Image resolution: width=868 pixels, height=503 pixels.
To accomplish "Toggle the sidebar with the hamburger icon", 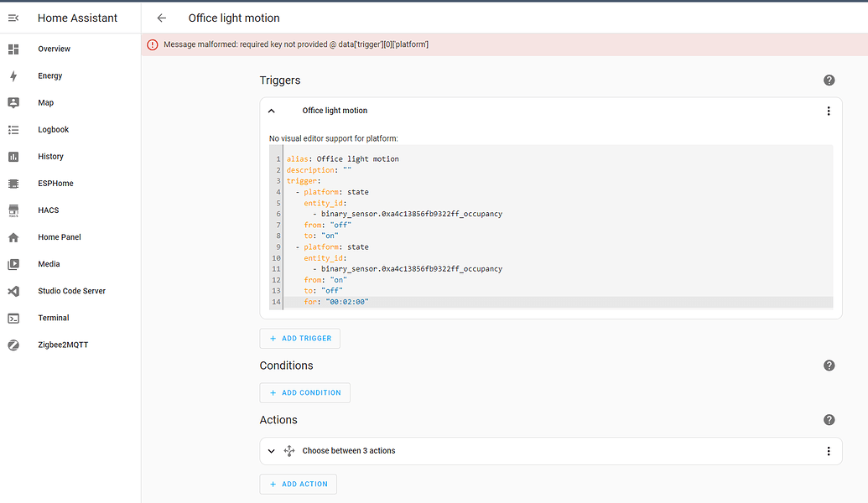I will [13, 18].
